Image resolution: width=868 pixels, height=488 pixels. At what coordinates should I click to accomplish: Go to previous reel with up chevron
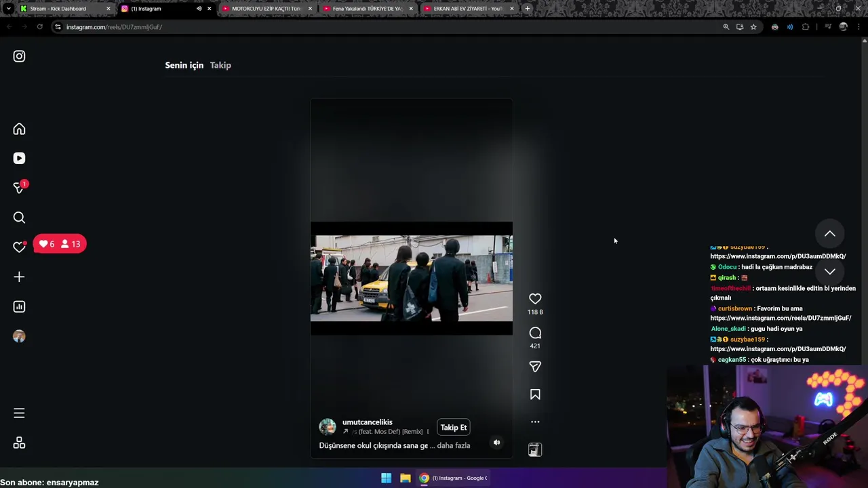[x=829, y=233]
